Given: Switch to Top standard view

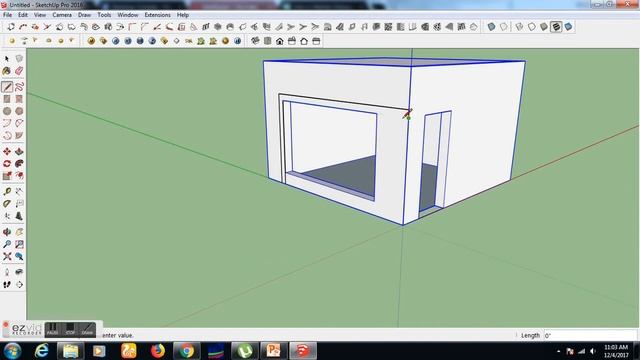Looking at the screenshot, I should pyautogui.click(x=267, y=41).
